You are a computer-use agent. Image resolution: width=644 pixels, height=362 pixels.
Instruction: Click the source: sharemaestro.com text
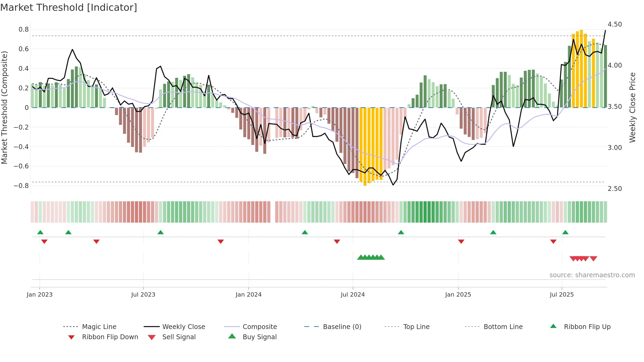click(x=592, y=275)
